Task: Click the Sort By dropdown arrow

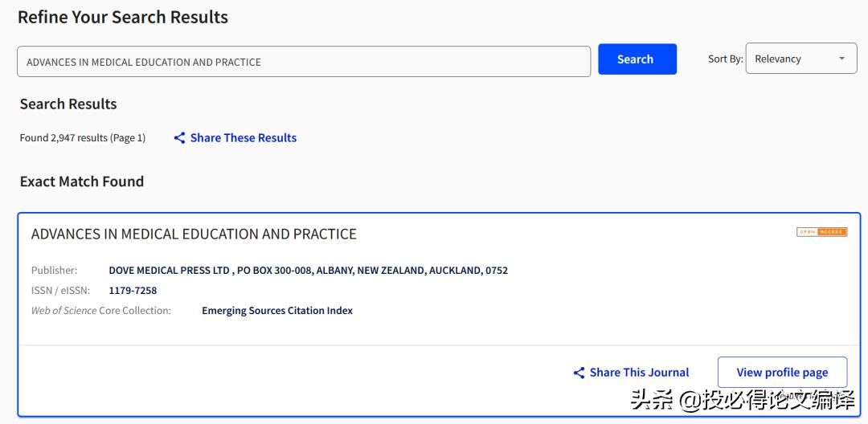Action: pos(841,59)
